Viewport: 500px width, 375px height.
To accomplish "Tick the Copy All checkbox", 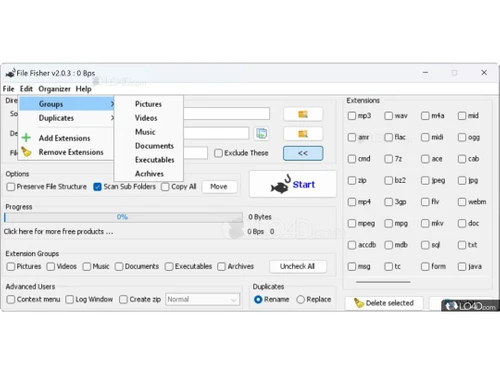I will pyautogui.click(x=165, y=187).
